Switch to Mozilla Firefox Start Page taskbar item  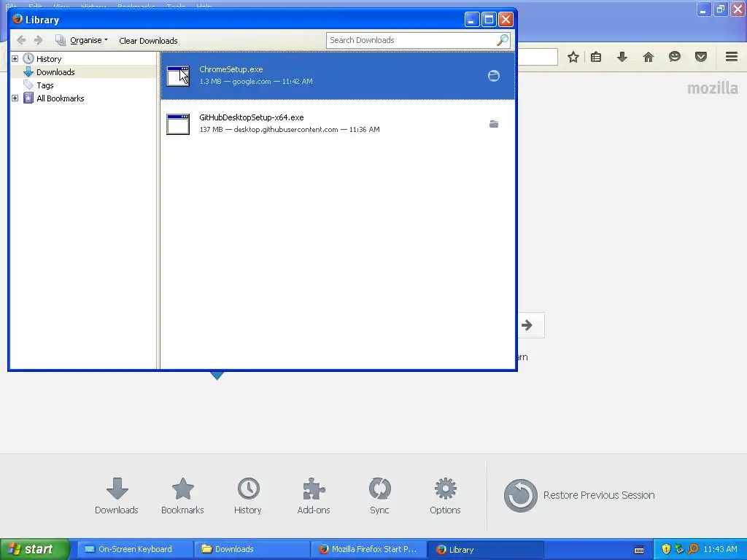coord(368,550)
